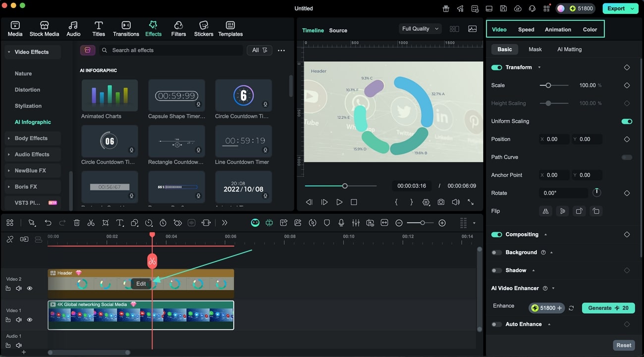
Task: Expand the Body Effects category
Action: [31, 138]
